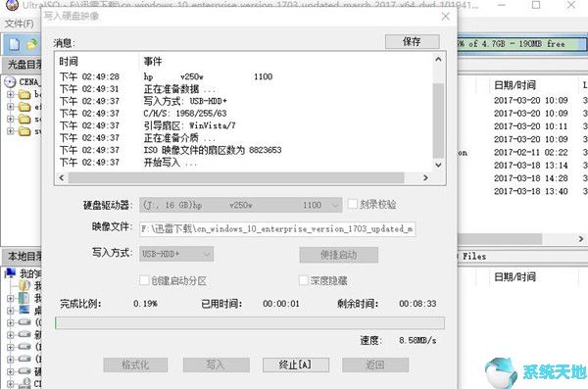Image resolution: width=588 pixels, height=389 pixels.
Task: Click the 事件 column header
Action: point(153,61)
